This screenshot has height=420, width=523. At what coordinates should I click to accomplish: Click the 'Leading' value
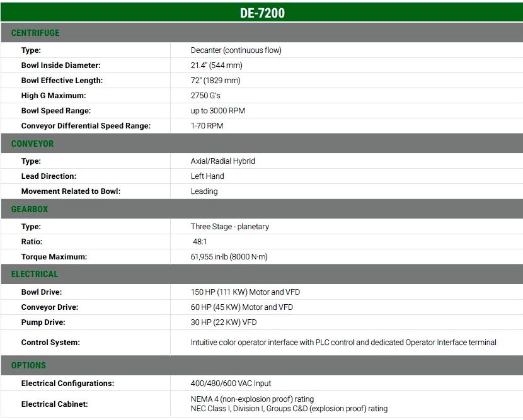(204, 191)
